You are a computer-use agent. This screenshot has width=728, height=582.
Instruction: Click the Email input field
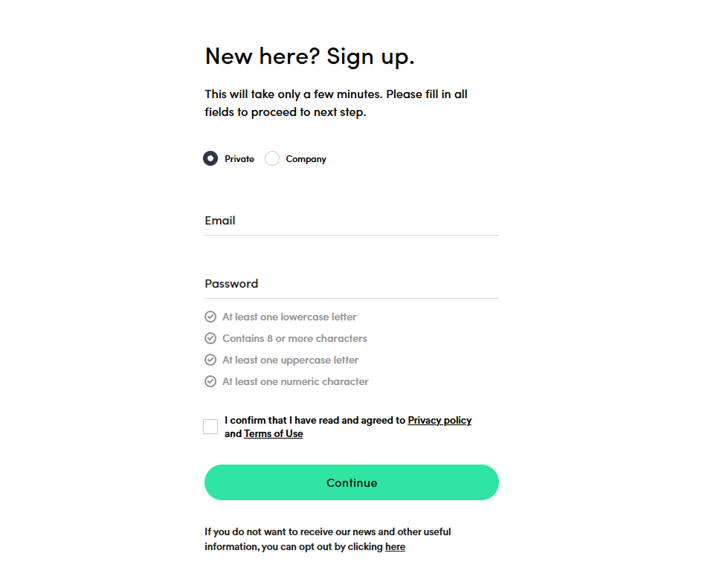(x=352, y=221)
